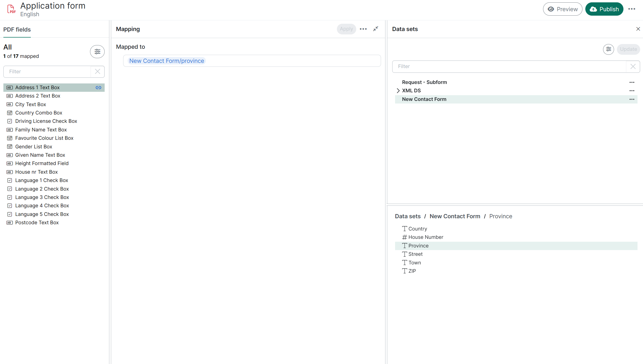Collapse the Mapping panel with the arrows icon

(376, 29)
